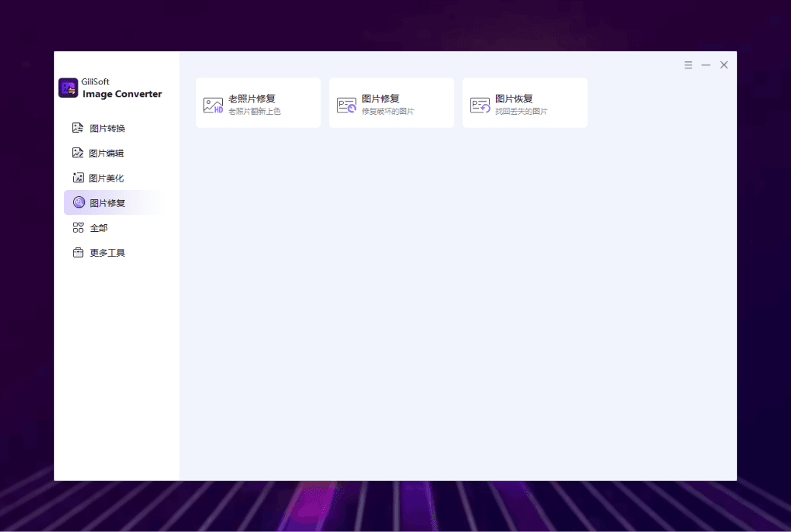Click the GiliSoft brand text
Screen dimensions: 791x532
coord(95,81)
